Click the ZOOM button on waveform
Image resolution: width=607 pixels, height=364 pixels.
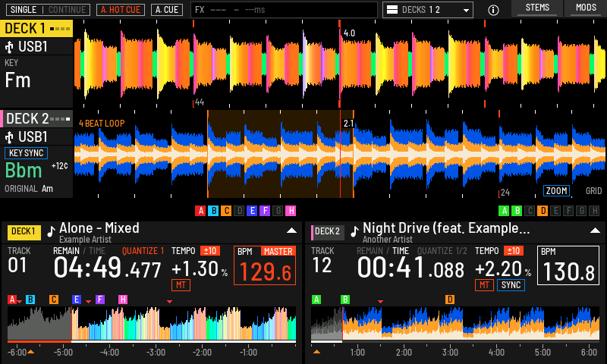pyautogui.click(x=556, y=190)
